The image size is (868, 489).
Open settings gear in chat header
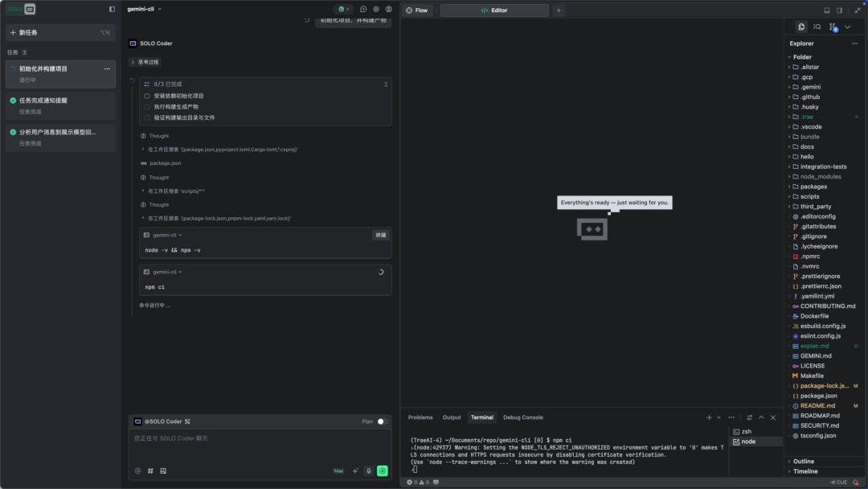tap(376, 9)
